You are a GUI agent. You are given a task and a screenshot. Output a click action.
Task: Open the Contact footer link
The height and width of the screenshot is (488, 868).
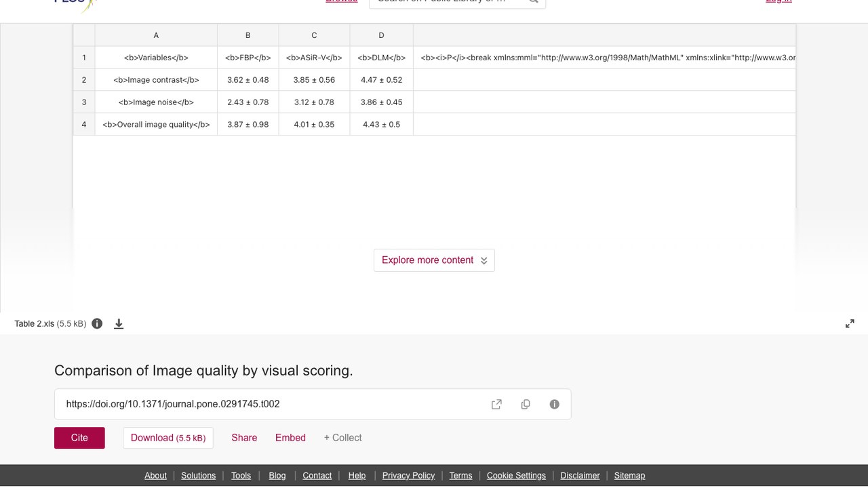click(317, 476)
